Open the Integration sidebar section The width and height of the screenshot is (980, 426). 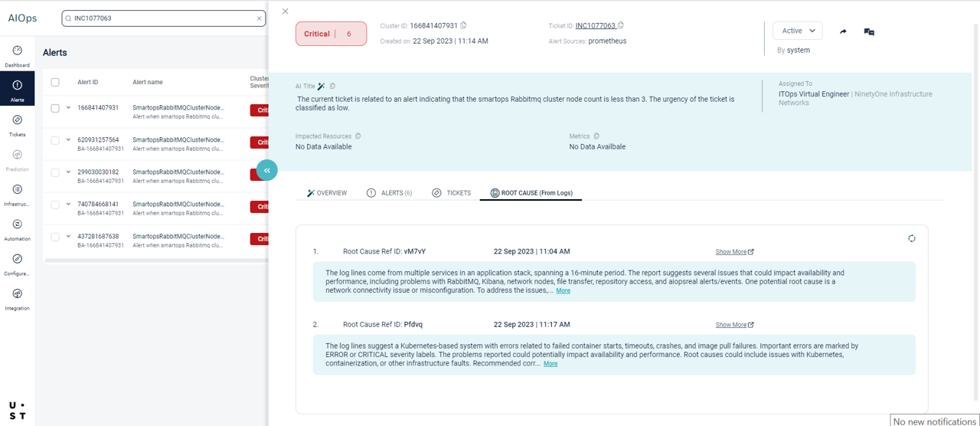pyautogui.click(x=17, y=295)
